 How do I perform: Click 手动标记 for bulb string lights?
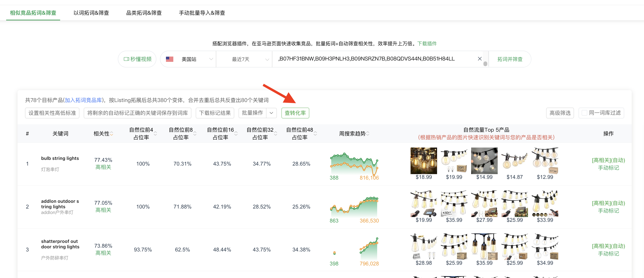[x=608, y=167]
